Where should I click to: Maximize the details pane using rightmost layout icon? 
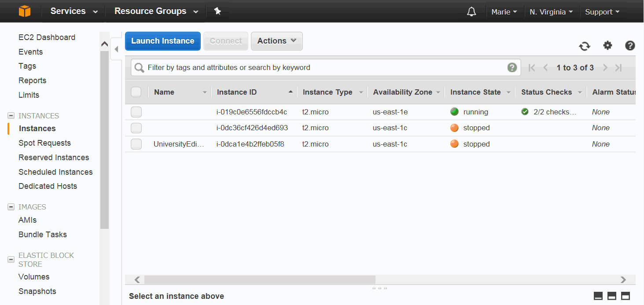click(x=626, y=296)
